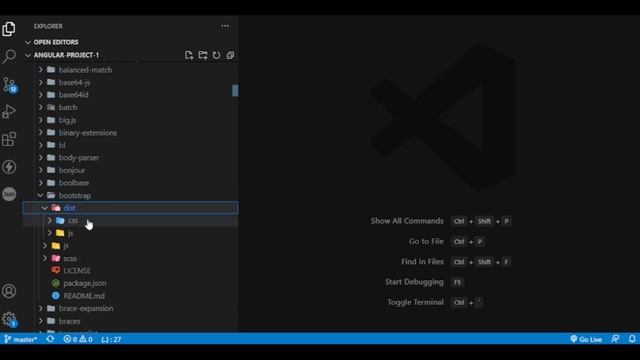Open Source Control view with badge
640x360 pixels.
[x=9, y=84]
